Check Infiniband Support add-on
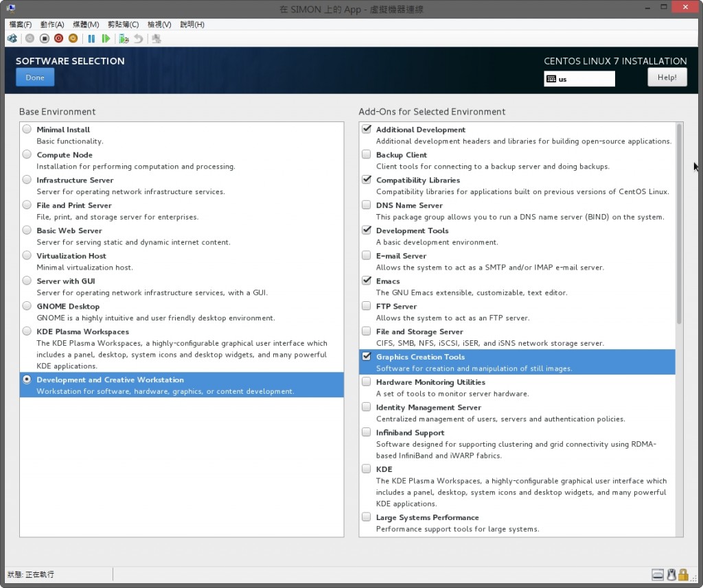This screenshot has height=588, width=703. point(367,432)
